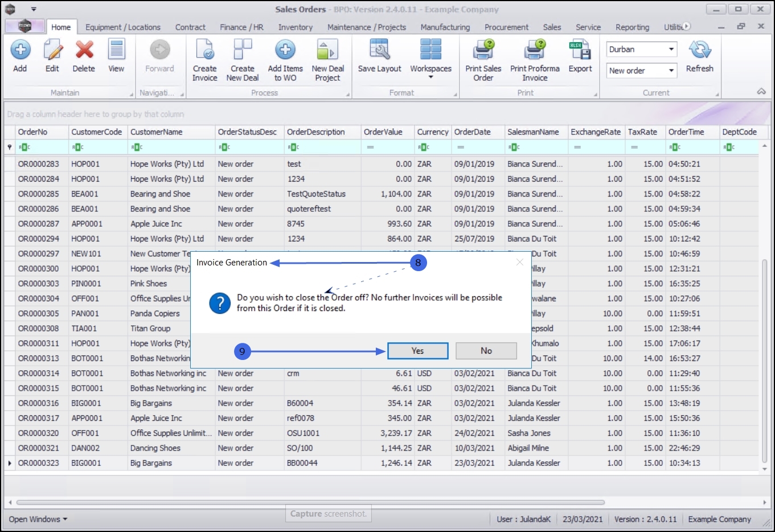The image size is (775, 532).
Task: Open the Service tab
Action: pyautogui.click(x=588, y=27)
